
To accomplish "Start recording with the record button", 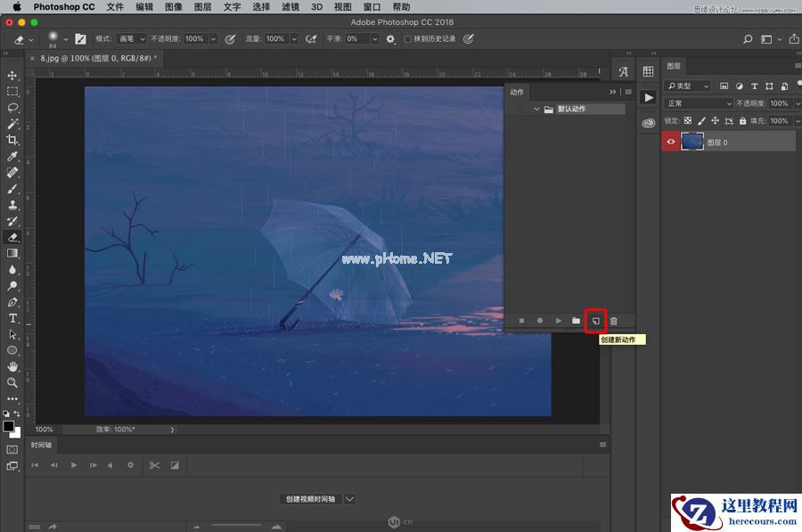I will pos(539,321).
